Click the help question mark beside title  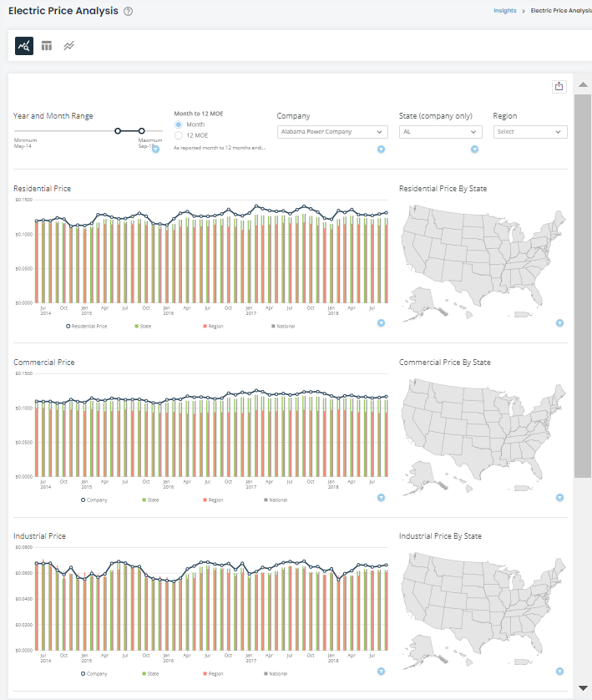coord(128,12)
